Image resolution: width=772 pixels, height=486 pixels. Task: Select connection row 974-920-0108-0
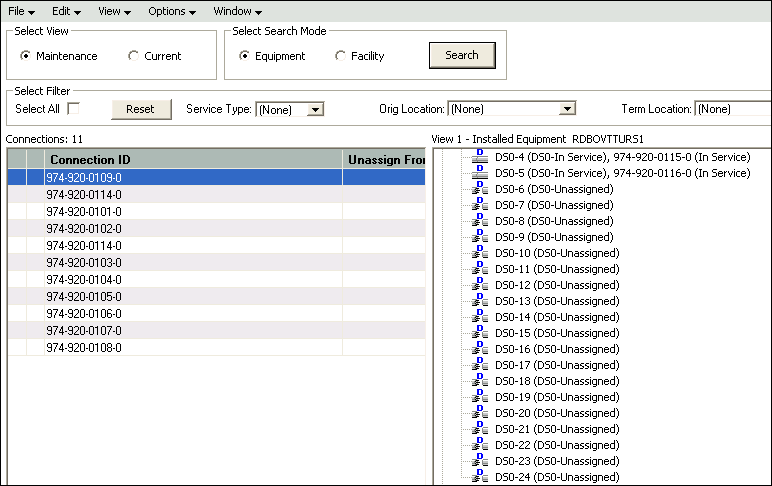point(217,348)
